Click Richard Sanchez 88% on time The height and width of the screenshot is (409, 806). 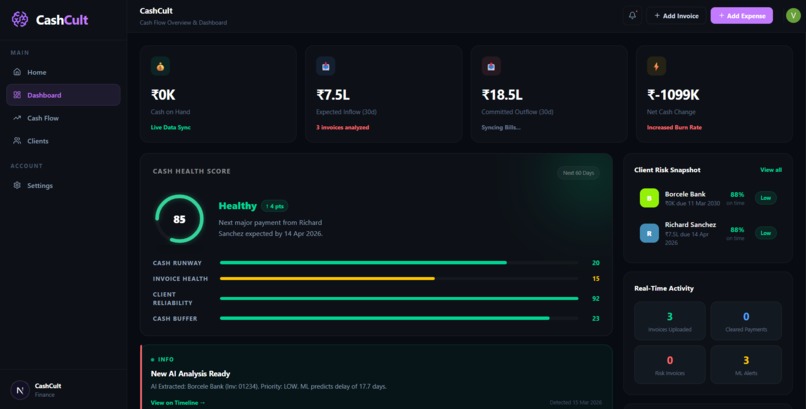tap(736, 233)
